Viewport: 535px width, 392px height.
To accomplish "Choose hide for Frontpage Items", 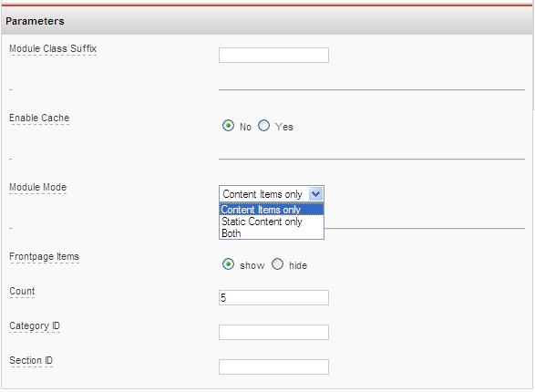I will [x=277, y=264].
